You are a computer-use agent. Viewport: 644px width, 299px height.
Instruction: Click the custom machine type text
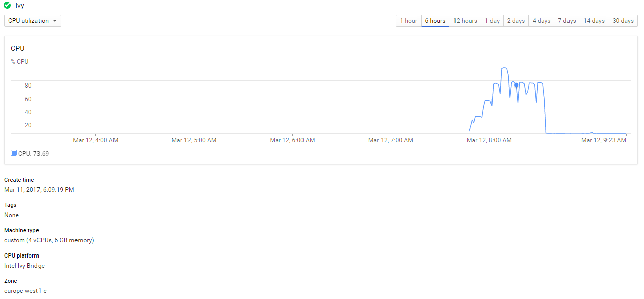49,240
